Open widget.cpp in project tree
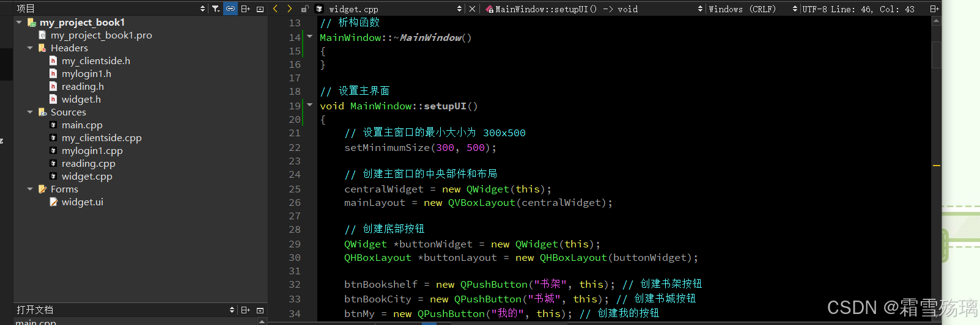 (x=87, y=176)
